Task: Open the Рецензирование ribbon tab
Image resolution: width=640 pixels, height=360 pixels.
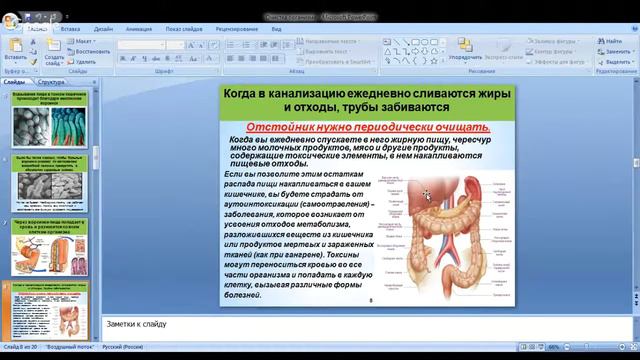Action: pyautogui.click(x=237, y=29)
